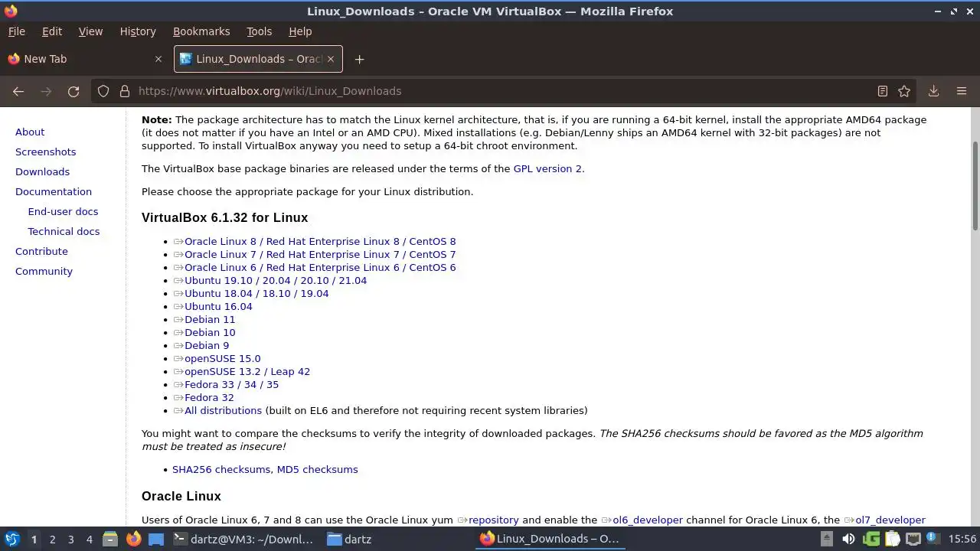
Task: Open the SHA256 checksums link
Action: pyautogui.click(x=221, y=469)
